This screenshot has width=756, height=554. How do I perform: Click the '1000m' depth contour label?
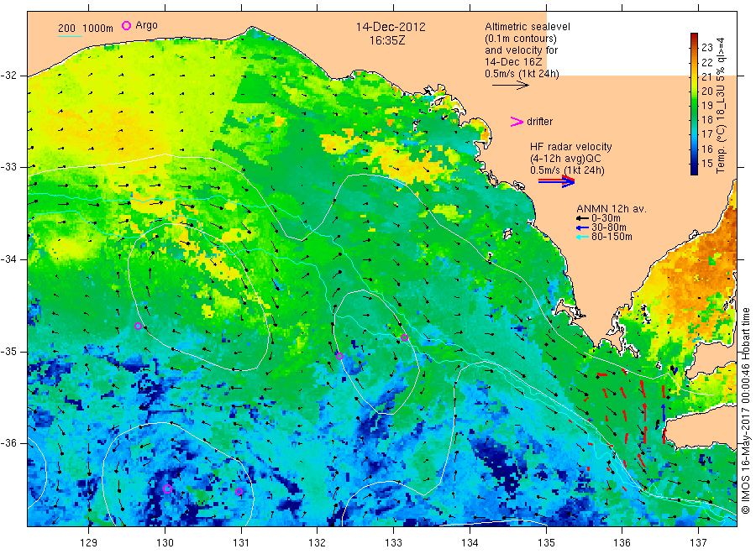click(98, 29)
